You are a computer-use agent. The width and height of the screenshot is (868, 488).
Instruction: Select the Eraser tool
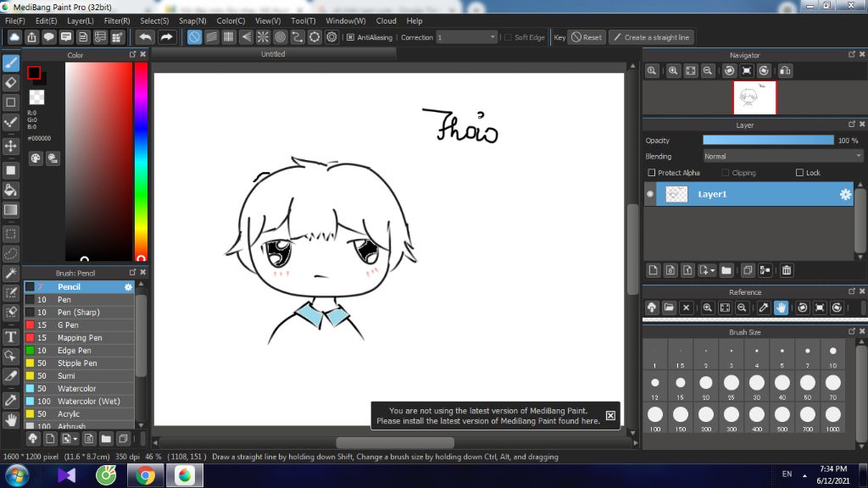tap(11, 83)
